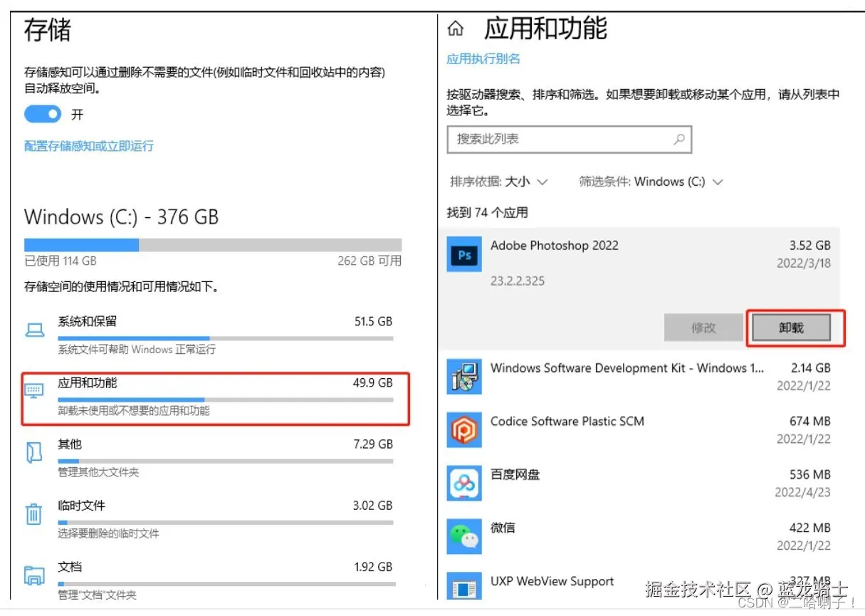Open the 排序依据 大小 dropdown
Image resolution: width=865 pixels, height=616 pixels.
[499, 182]
